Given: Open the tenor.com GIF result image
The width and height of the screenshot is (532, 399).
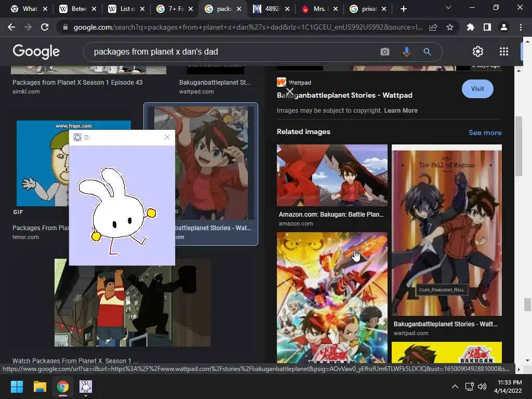Looking at the screenshot, I should pos(43,163).
